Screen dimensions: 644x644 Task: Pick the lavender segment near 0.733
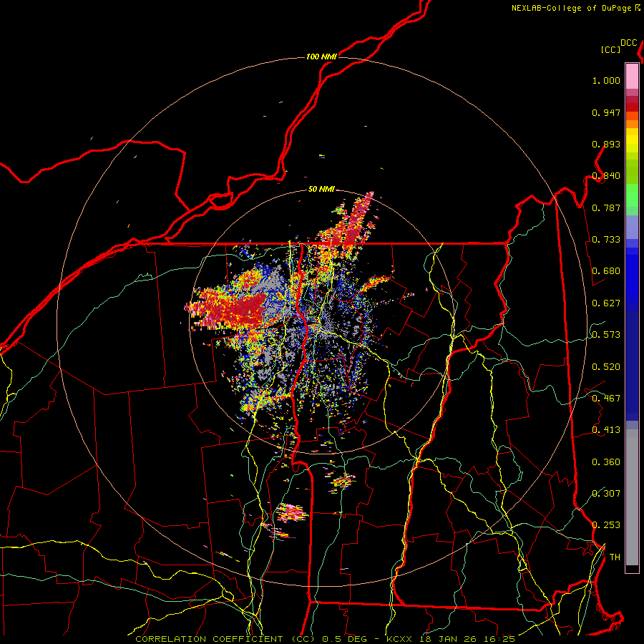(632, 227)
